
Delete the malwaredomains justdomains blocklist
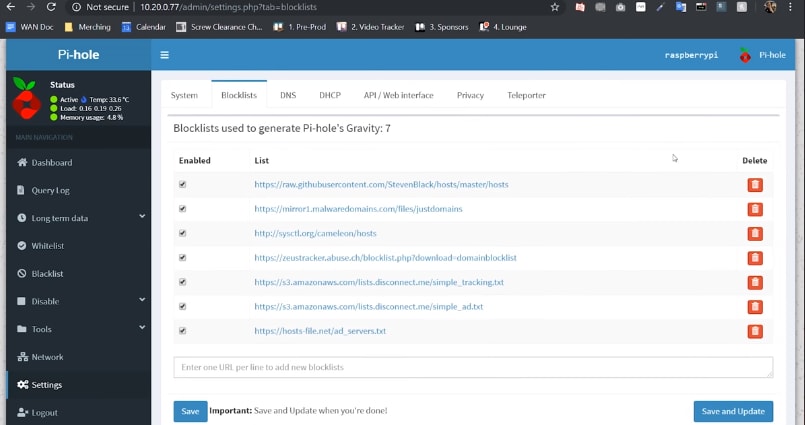(x=755, y=209)
